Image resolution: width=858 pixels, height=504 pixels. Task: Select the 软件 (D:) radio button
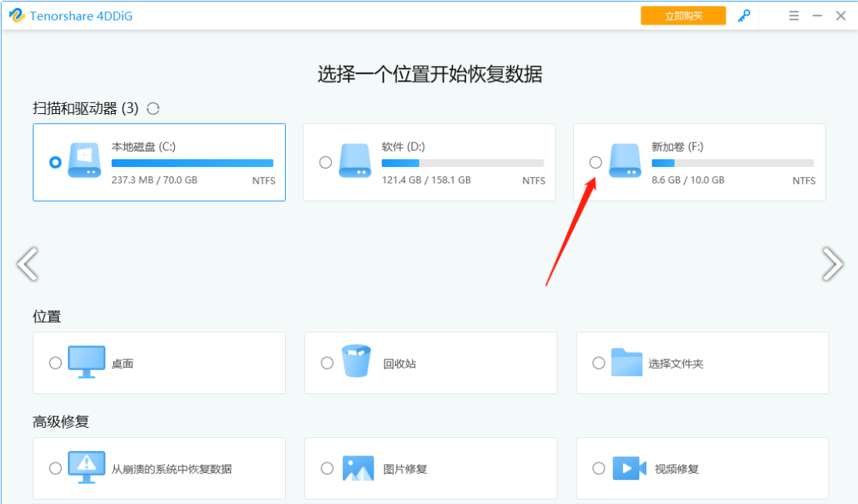(326, 162)
